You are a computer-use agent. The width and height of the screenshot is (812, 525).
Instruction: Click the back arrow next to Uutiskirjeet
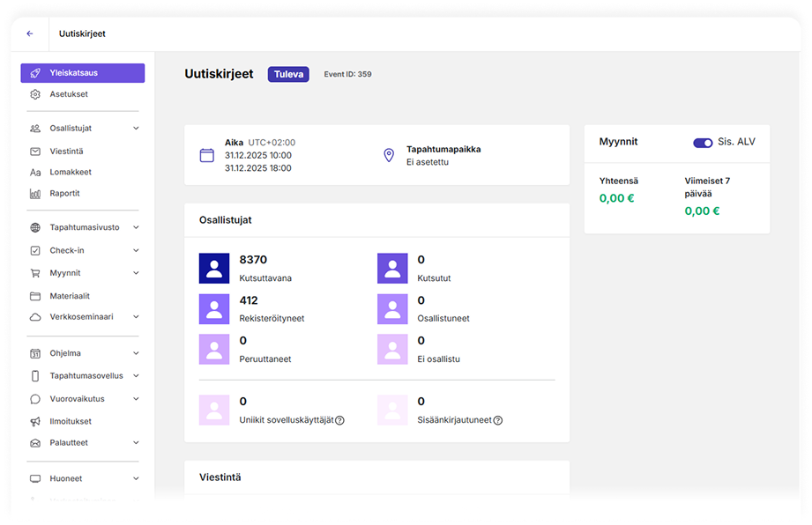coord(30,34)
